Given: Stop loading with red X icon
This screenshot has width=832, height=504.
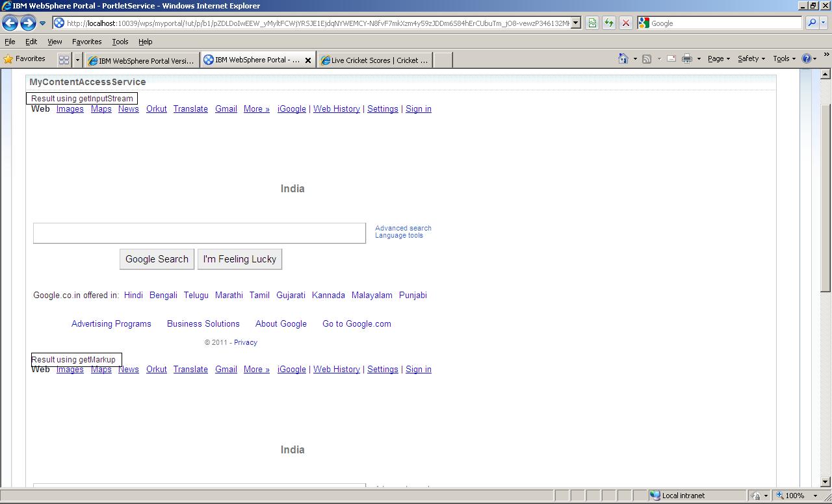Looking at the screenshot, I should [x=626, y=23].
